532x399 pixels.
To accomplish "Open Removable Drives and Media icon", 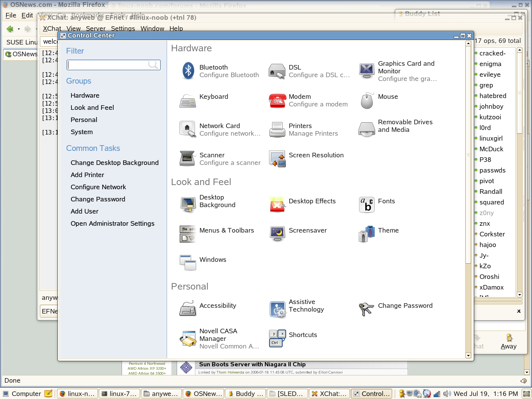I will (x=366, y=129).
